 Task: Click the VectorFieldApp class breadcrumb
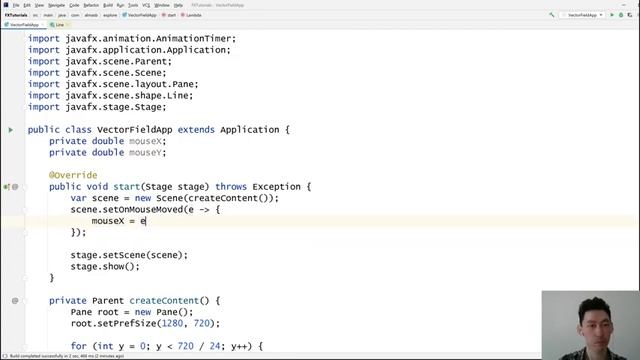pyautogui.click(x=140, y=15)
